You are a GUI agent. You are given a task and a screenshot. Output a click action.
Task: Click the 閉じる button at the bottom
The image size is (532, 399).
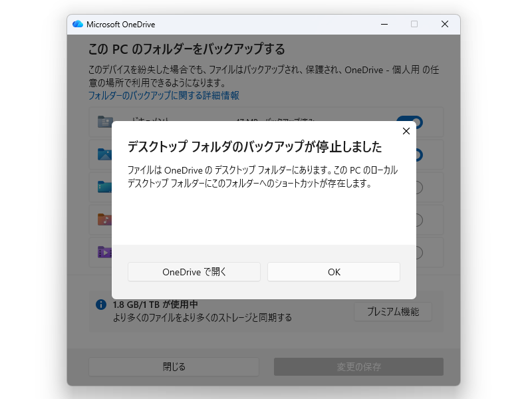point(174,366)
